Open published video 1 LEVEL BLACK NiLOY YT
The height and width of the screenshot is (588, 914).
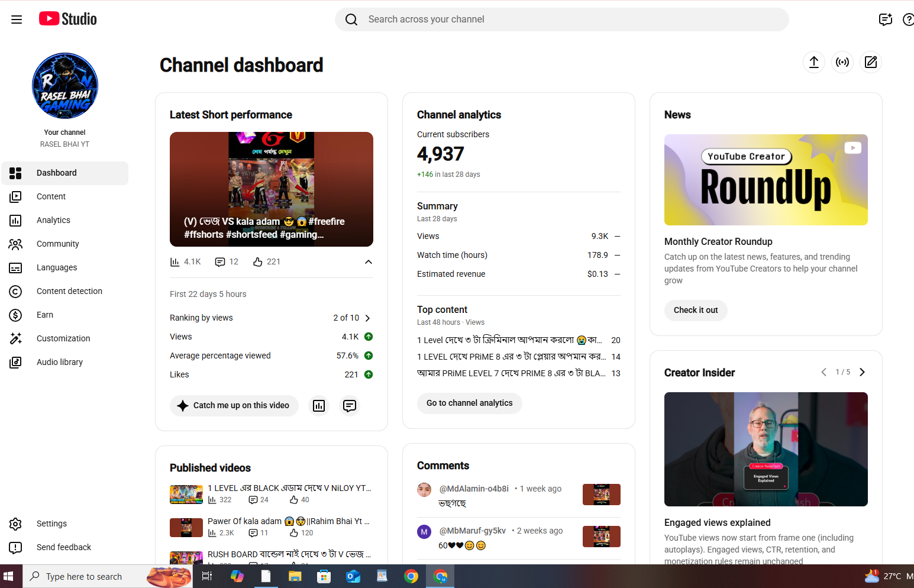click(x=289, y=489)
